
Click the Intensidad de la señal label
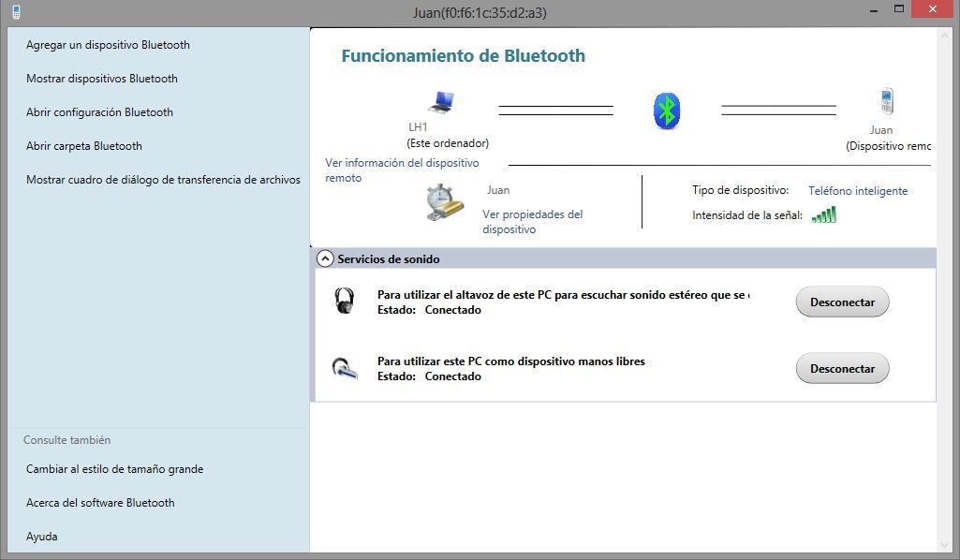click(x=747, y=214)
